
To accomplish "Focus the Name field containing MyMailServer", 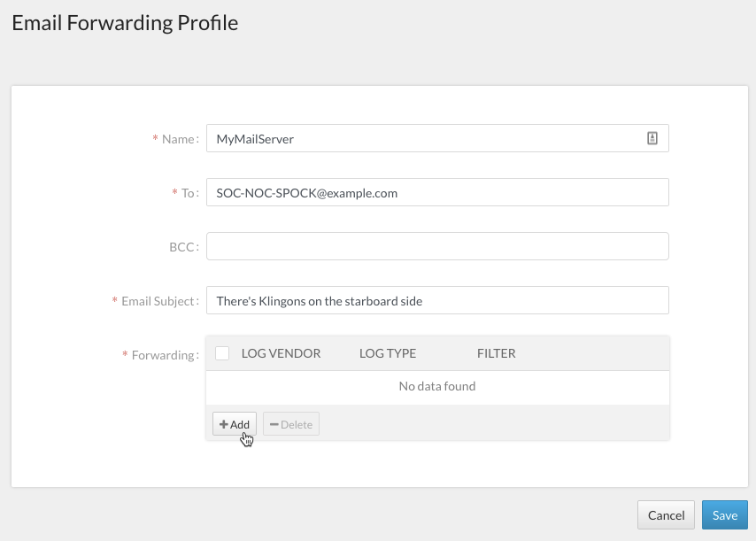I will click(x=425, y=138).
